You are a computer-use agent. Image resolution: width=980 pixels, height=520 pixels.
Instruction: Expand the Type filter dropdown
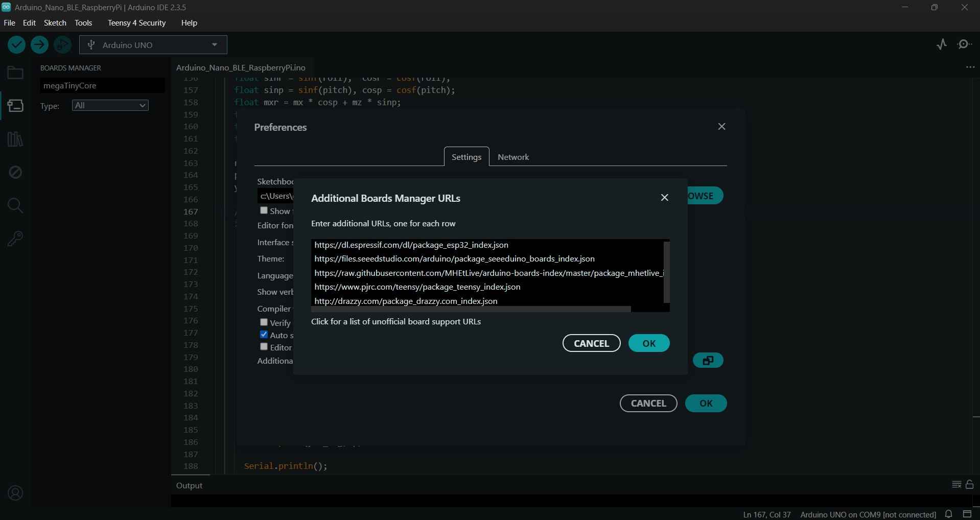click(x=110, y=106)
